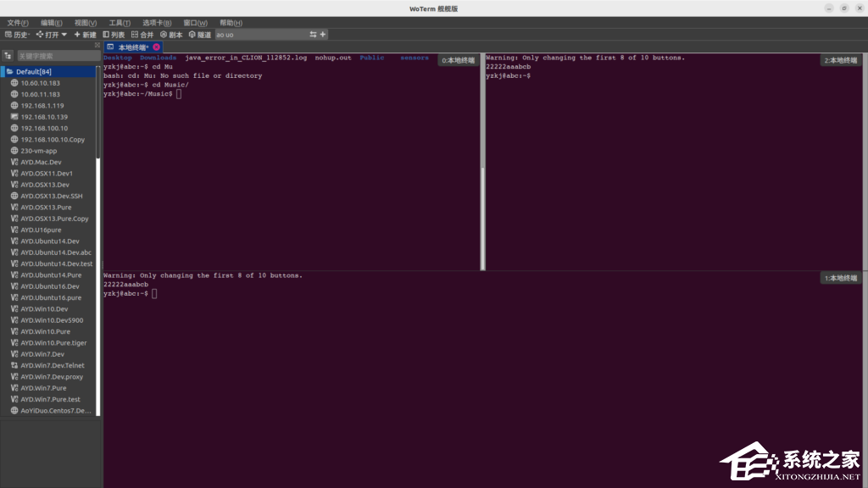Click the globe icon beside AYD.OSX13.Dev.SSH
This screenshot has height=488, width=868.
pos(14,196)
